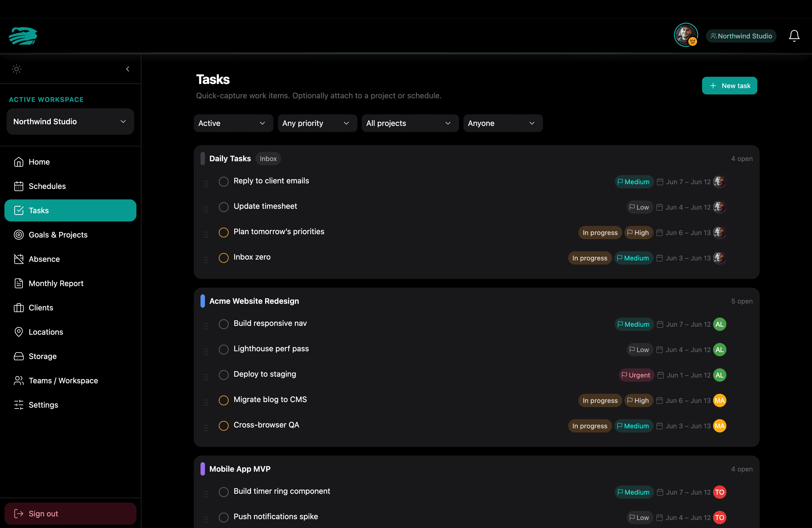The width and height of the screenshot is (812, 528).
Task: Mark Deploy to staging complete
Action: (x=223, y=375)
